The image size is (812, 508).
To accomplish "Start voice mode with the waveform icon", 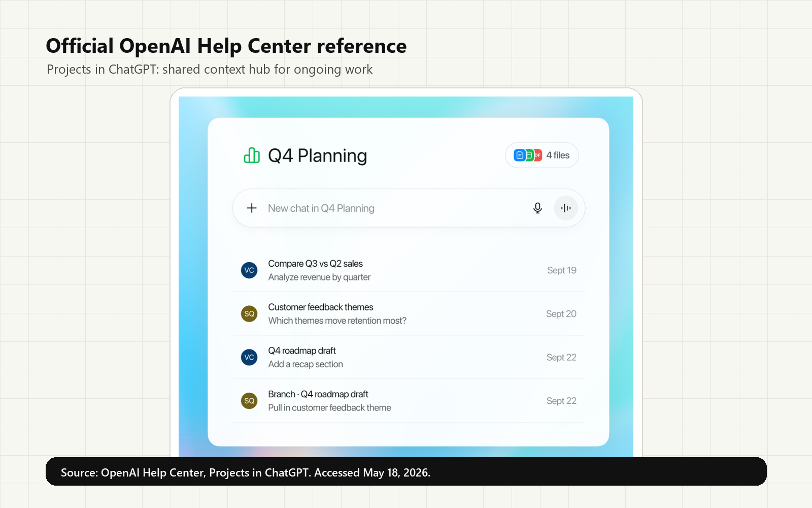I will 566,208.
